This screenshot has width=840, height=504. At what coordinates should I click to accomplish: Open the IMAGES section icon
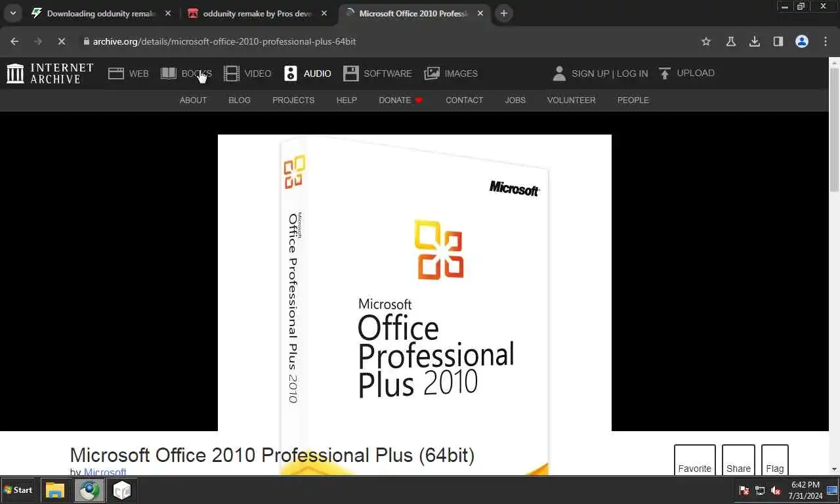(x=432, y=73)
